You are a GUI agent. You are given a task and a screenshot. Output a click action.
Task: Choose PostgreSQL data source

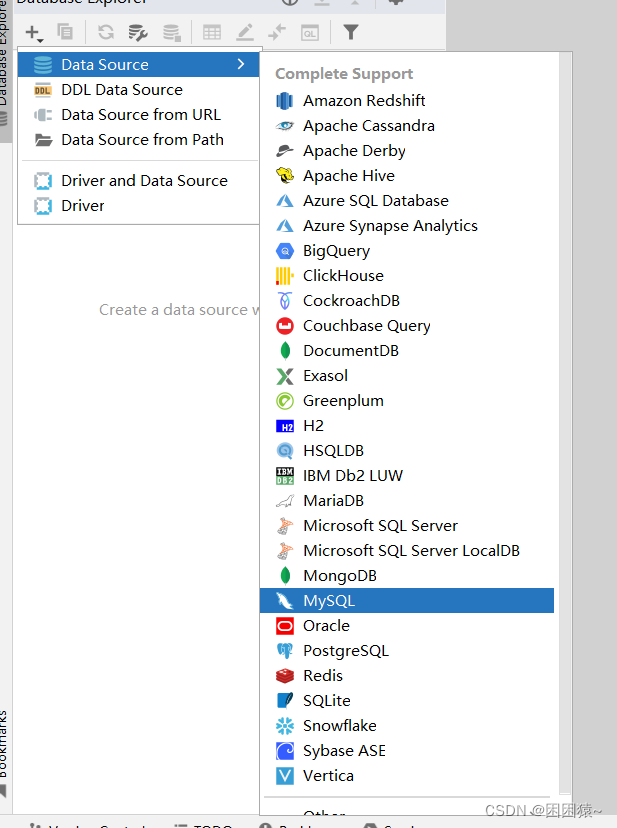[x=407, y=651]
